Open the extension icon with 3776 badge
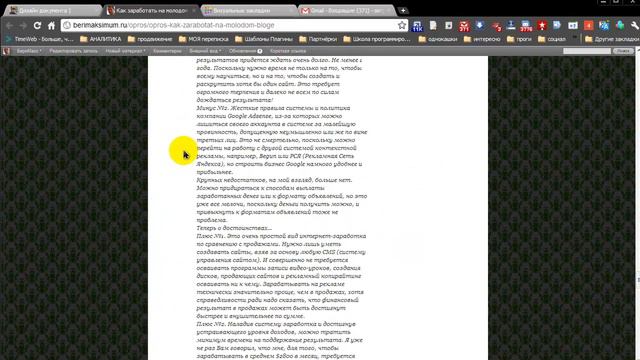640x360 pixels. (526, 26)
